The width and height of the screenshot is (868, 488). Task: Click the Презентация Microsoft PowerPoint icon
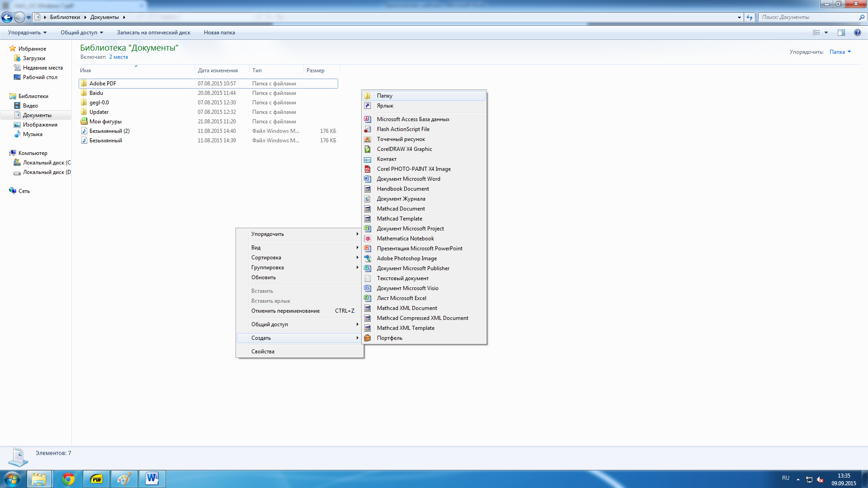[368, 249]
